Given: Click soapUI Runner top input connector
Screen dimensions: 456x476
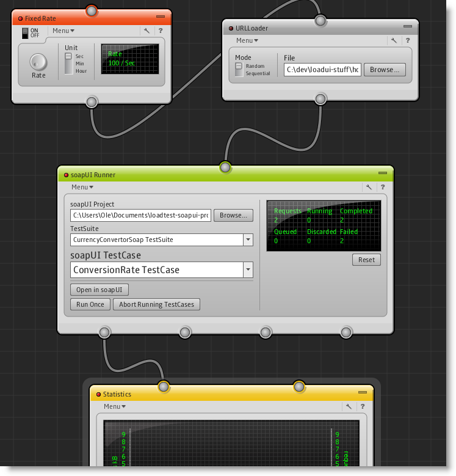Looking at the screenshot, I should (225, 167).
